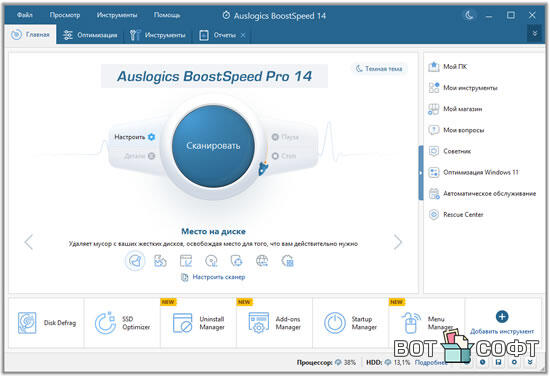Select the globe scan category icon
Image resolution: width=550 pixels, height=376 pixels.
(x=262, y=261)
